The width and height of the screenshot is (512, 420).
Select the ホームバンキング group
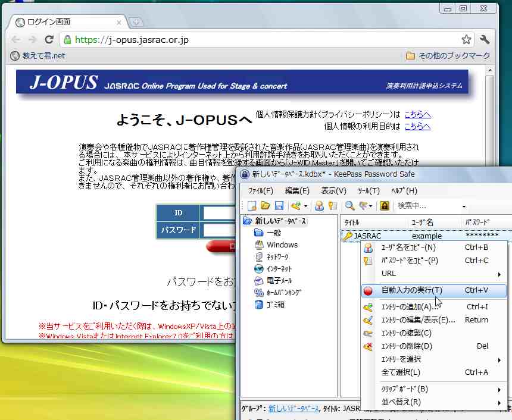(278, 293)
